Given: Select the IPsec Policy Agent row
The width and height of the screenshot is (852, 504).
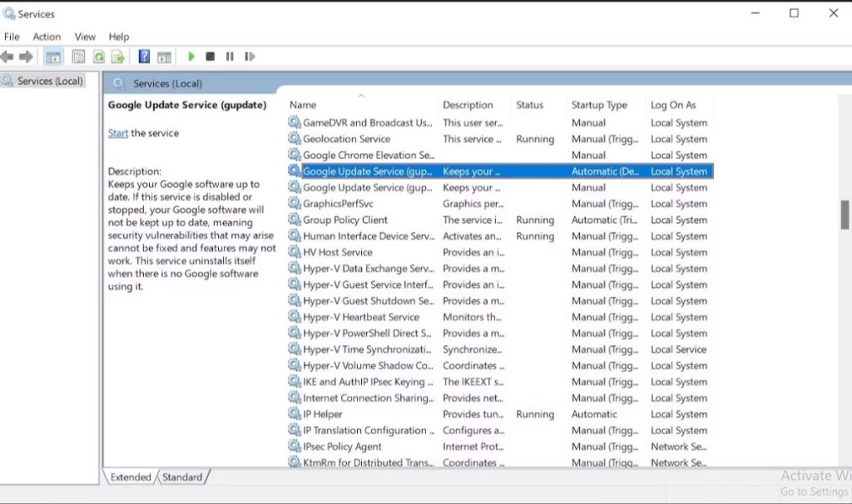Looking at the screenshot, I should pyautogui.click(x=500, y=447).
